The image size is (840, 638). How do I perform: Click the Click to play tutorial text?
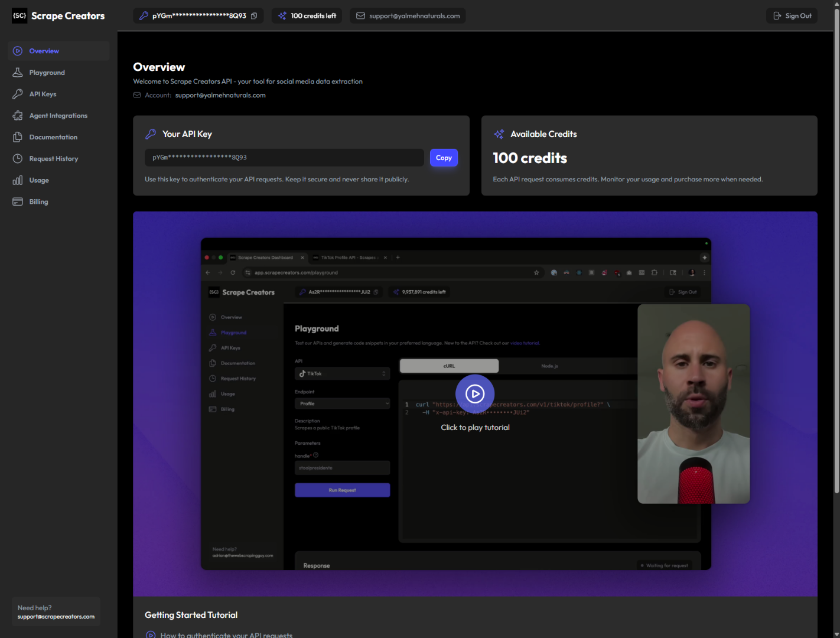pyautogui.click(x=475, y=428)
